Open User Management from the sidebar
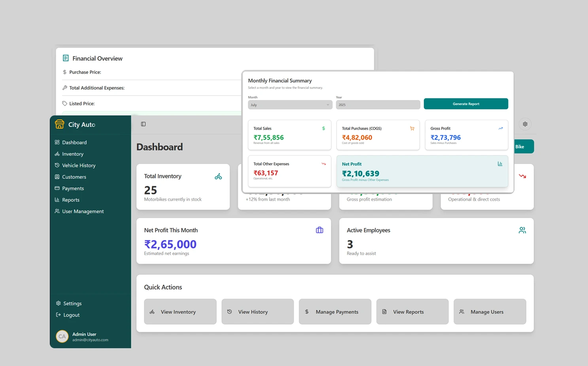Image resolution: width=588 pixels, height=366 pixels. [83, 211]
